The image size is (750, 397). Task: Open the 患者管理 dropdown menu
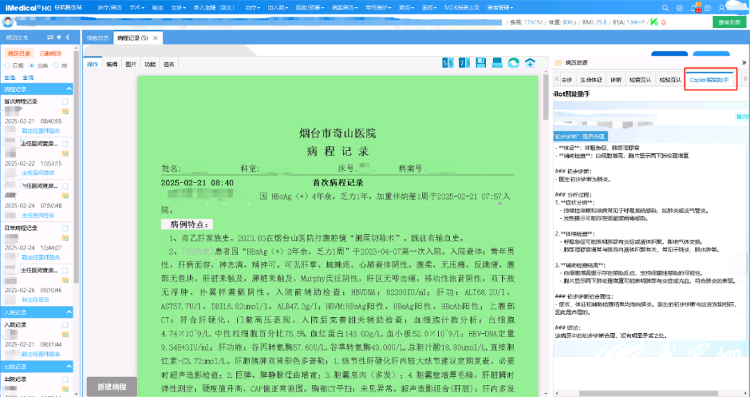click(500, 8)
